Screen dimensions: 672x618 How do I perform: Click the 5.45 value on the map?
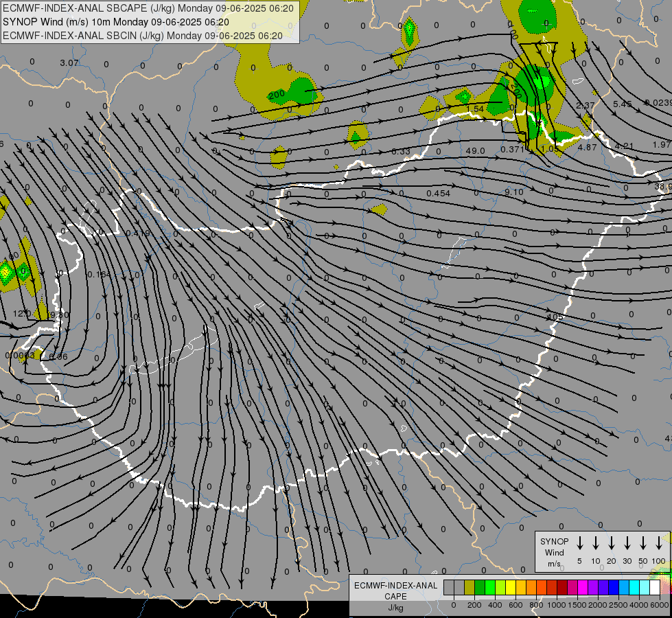click(623, 104)
